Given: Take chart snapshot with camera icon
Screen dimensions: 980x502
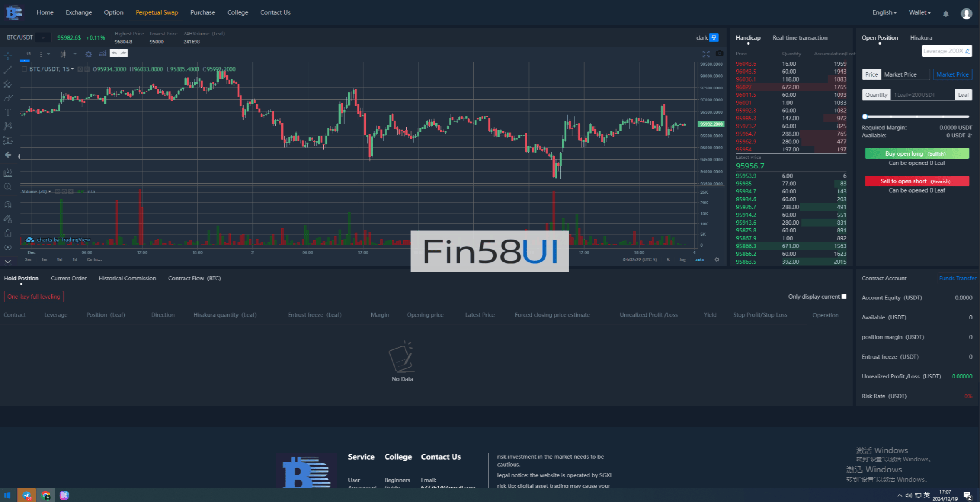Looking at the screenshot, I should [x=719, y=53].
